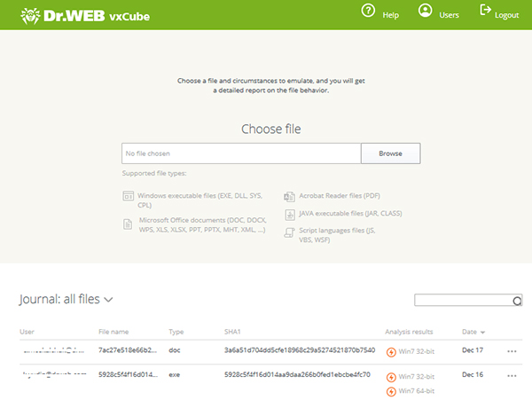Click the File name column header

114,332
